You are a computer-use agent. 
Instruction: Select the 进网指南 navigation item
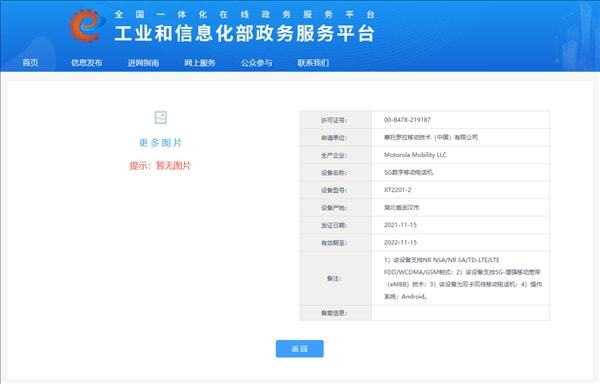coord(143,63)
